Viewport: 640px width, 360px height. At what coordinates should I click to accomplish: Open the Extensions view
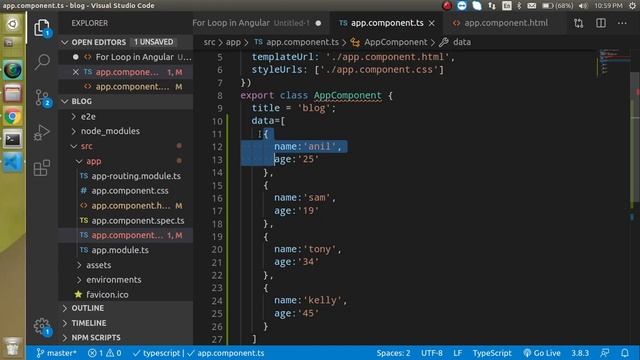pos(42,167)
